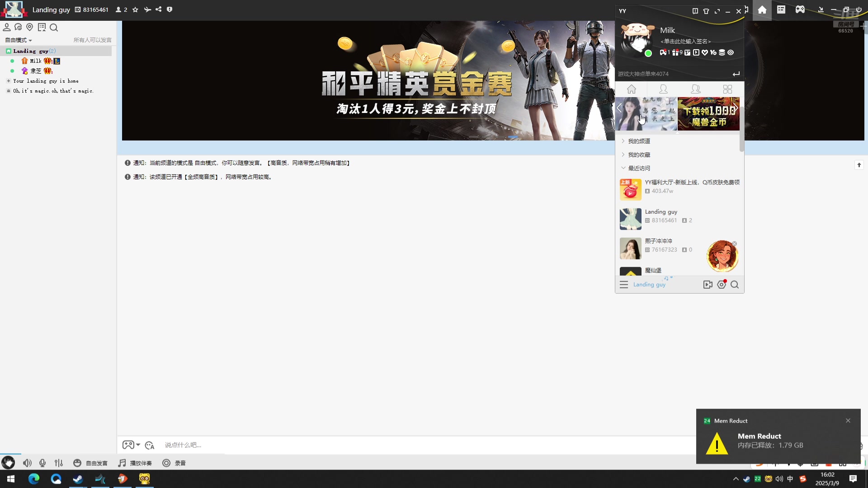The width and height of the screenshot is (868, 488).
Task: Click the previous arrow on YY panel banner
Action: click(x=619, y=108)
